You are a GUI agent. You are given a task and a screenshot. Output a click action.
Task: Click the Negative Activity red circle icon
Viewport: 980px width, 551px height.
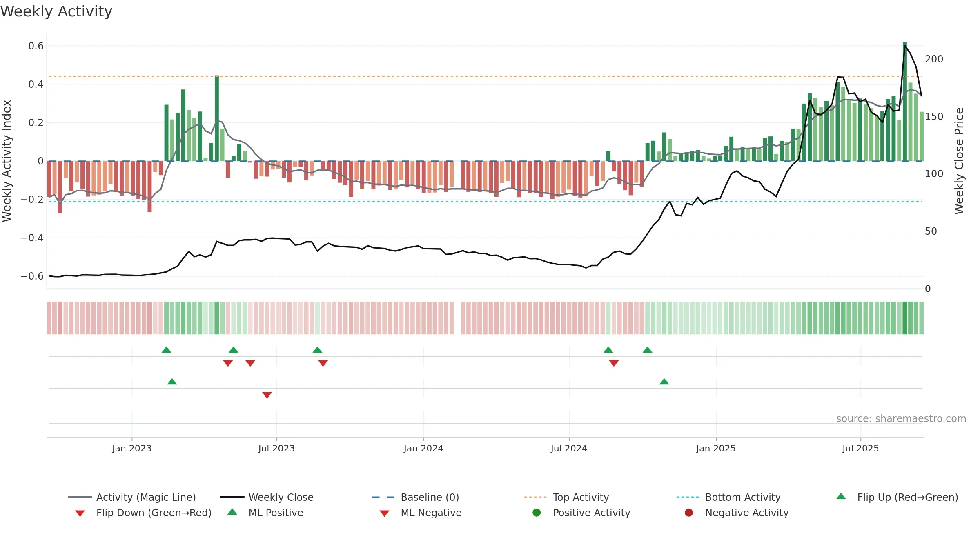[x=689, y=513]
